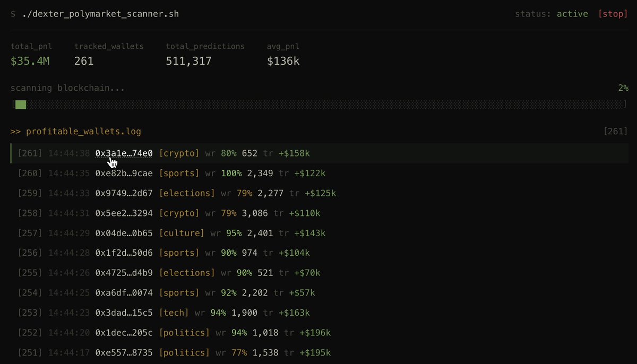Click the +$104k profit value
The image size is (637, 364).
(294, 253)
